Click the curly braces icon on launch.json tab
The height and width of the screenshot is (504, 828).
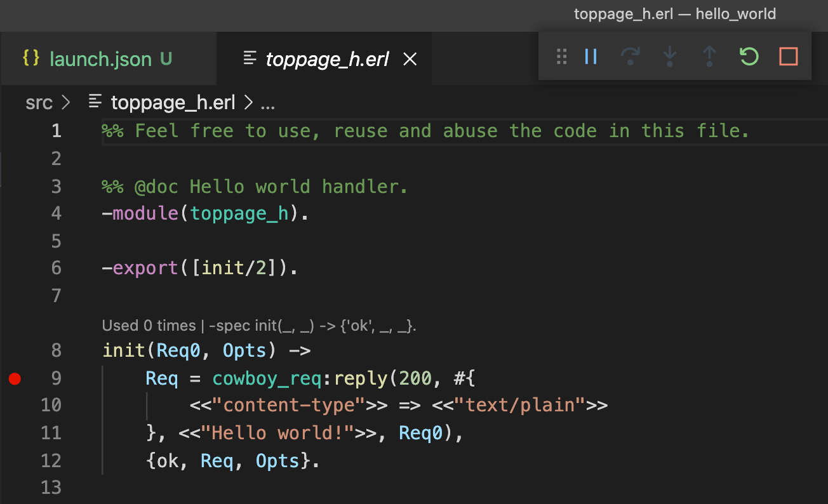[x=31, y=58]
